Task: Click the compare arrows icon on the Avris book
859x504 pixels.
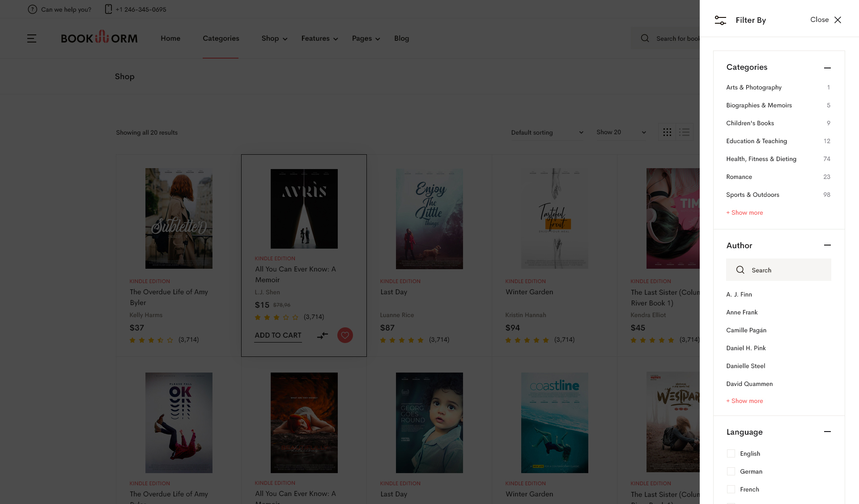Action: pyautogui.click(x=323, y=335)
